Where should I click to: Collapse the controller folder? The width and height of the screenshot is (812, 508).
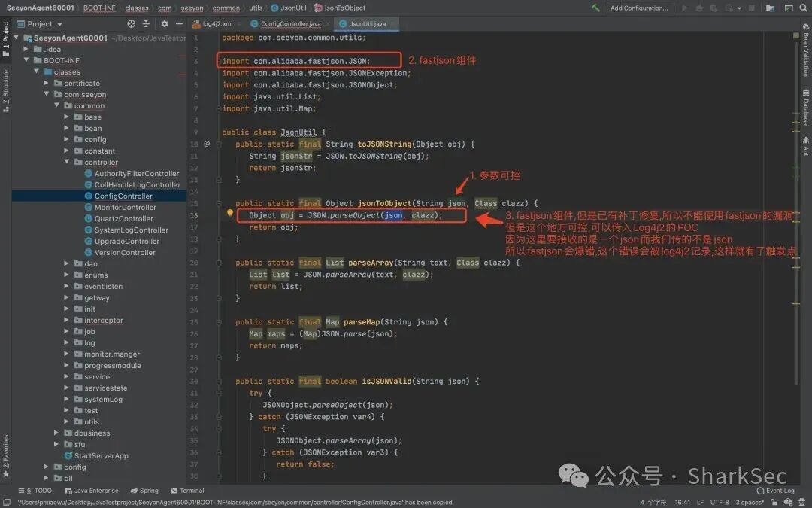tap(67, 162)
